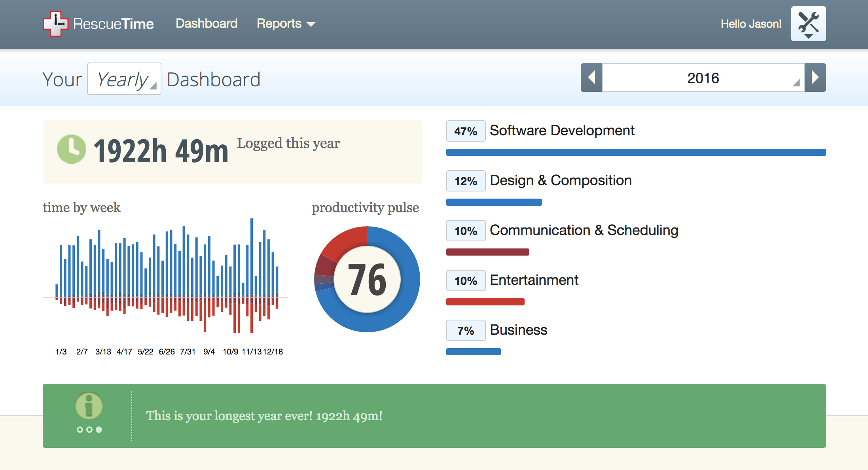Open the Yearly period dropdown
868x470 pixels.
[124, 79]
